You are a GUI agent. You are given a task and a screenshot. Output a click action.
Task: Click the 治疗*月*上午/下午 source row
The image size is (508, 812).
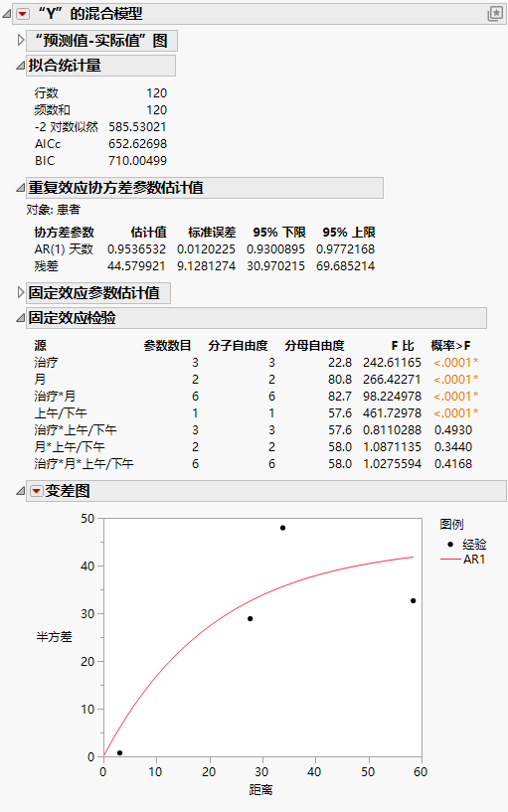point(255,464)
